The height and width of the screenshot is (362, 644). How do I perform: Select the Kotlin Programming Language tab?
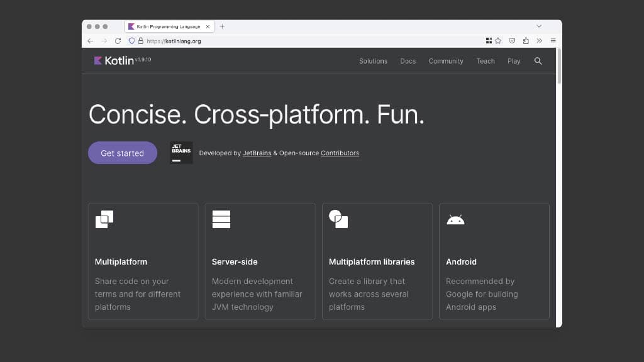click(x=170, y=26)
